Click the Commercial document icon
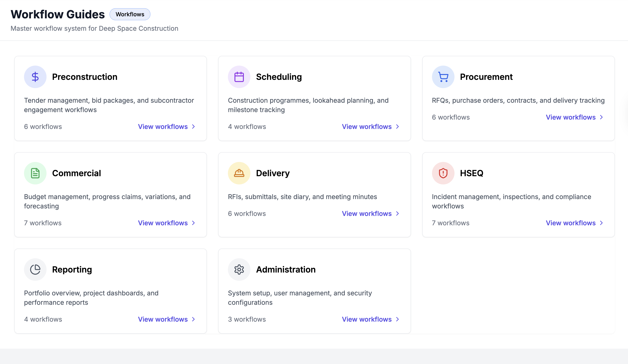Image resolution: width=628 pixels, height=364 pixels. pos(35,173)
